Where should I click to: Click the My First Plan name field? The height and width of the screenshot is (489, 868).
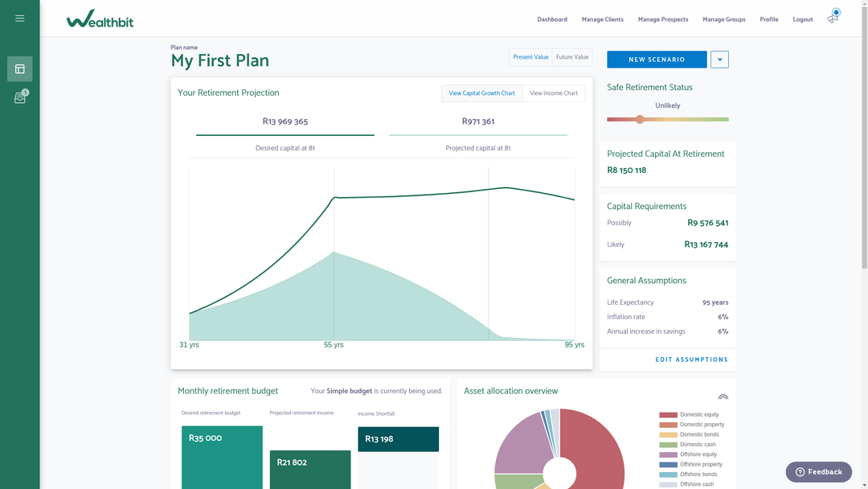[220, 61]
